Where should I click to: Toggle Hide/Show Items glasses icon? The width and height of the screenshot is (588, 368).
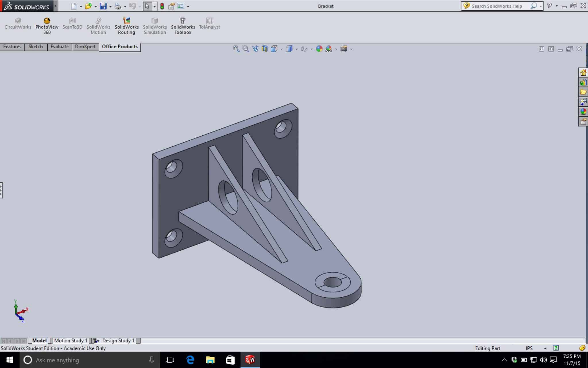[x=304, y=48]
